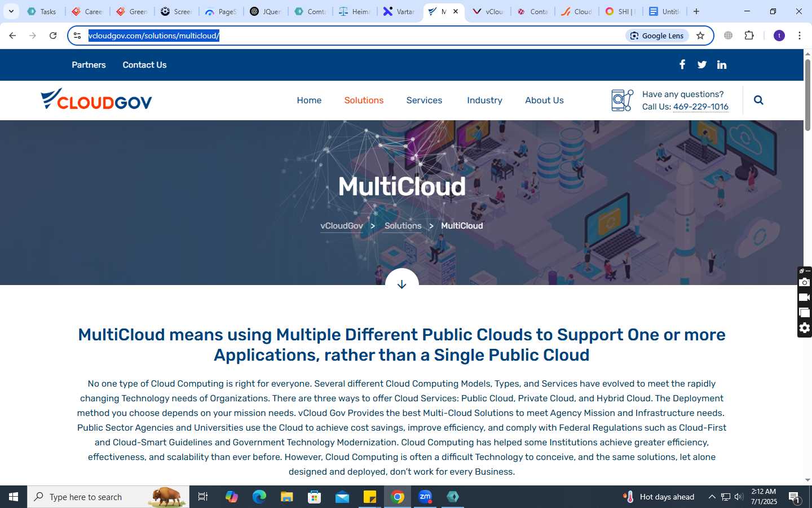Click the Contact Us link
812x508 pixels.
click(144, 65)
